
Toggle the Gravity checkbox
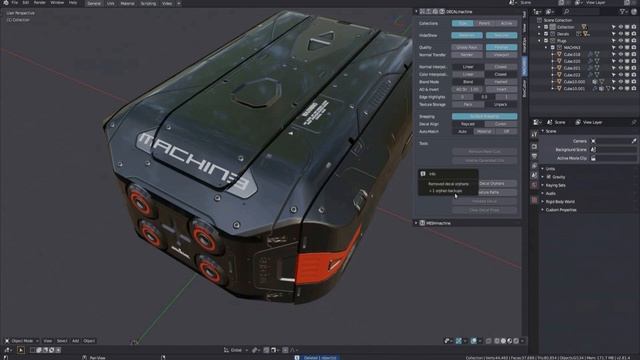point(549,177)
